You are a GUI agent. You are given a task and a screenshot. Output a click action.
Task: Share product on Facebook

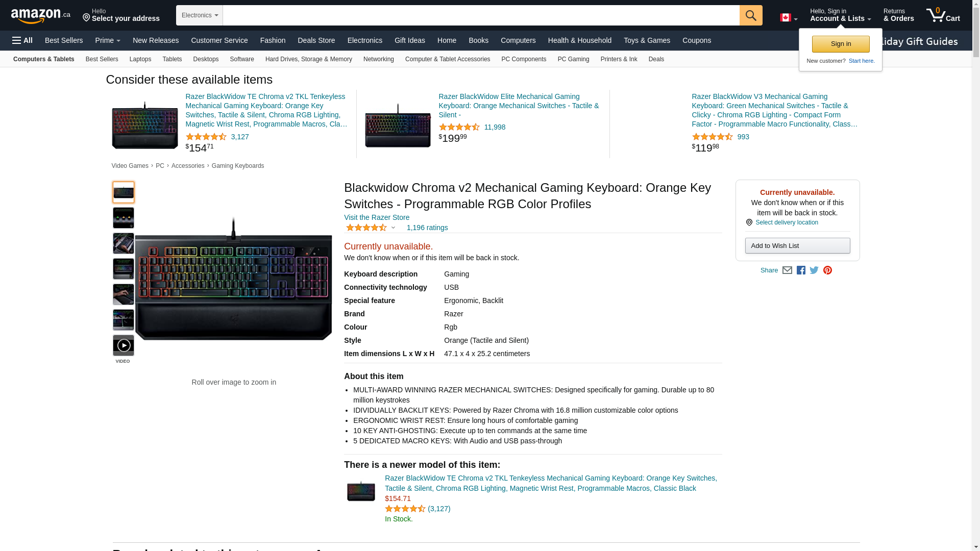click(801, 270)
